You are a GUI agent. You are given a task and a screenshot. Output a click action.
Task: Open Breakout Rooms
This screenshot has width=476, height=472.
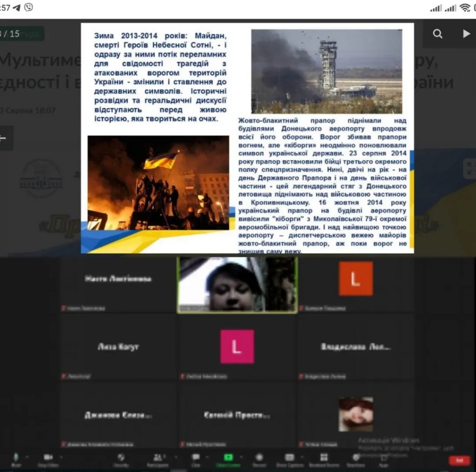click(x=324, y=458)
